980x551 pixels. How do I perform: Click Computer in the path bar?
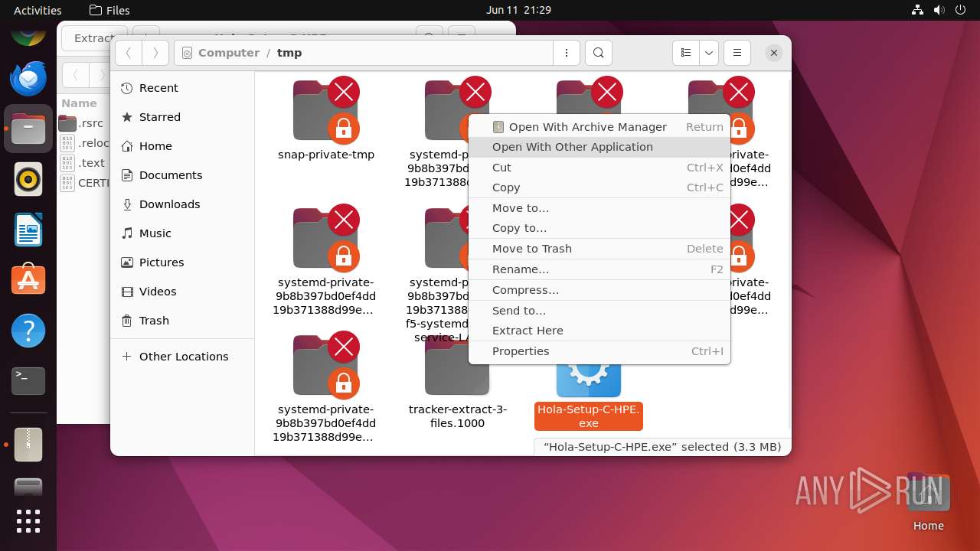tap(228, 53)
